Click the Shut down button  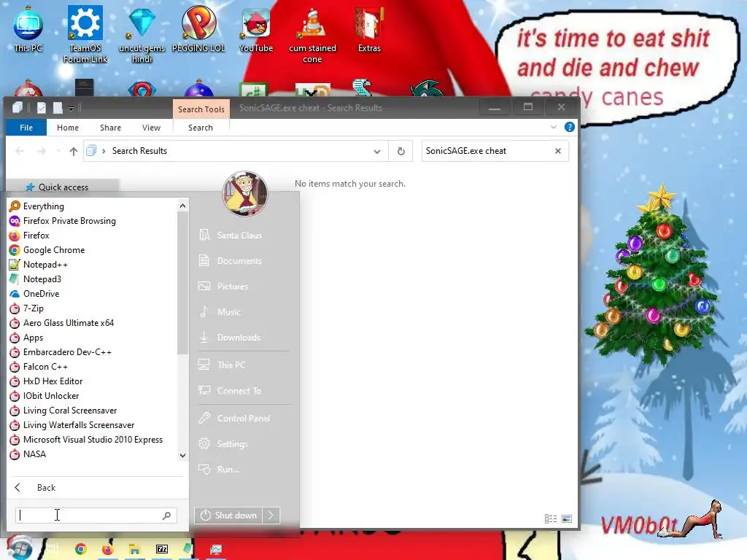[228, 516]
